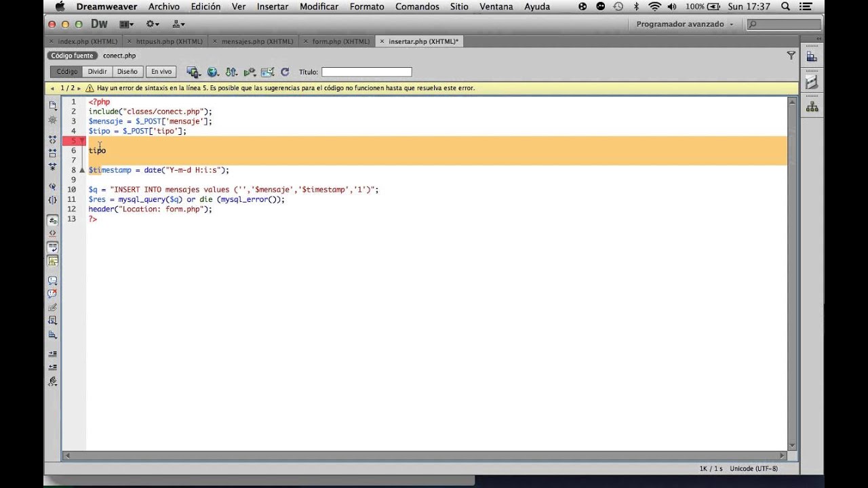The height and width of the screenshot is (488, 868).
Task: Toggle syntax error alerts in info bar
Action: 52,261
